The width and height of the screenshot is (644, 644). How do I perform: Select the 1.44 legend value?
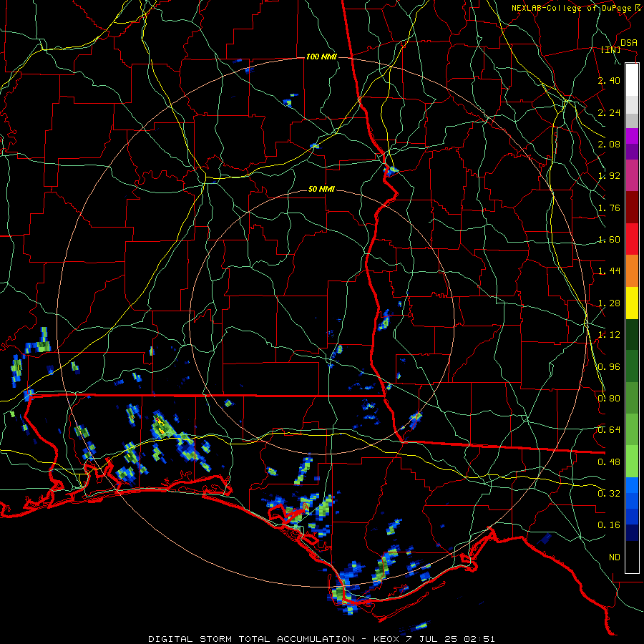click(x=609, y=271)
